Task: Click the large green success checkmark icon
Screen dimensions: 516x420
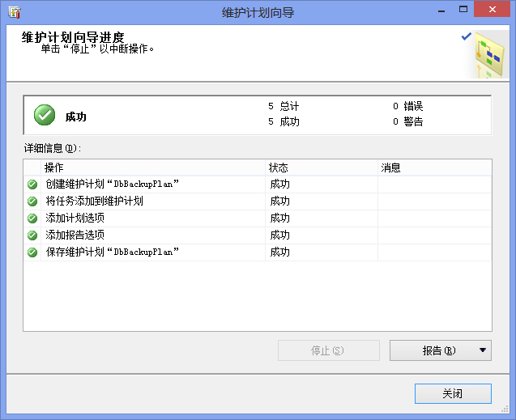Action: tap(45, 116)
